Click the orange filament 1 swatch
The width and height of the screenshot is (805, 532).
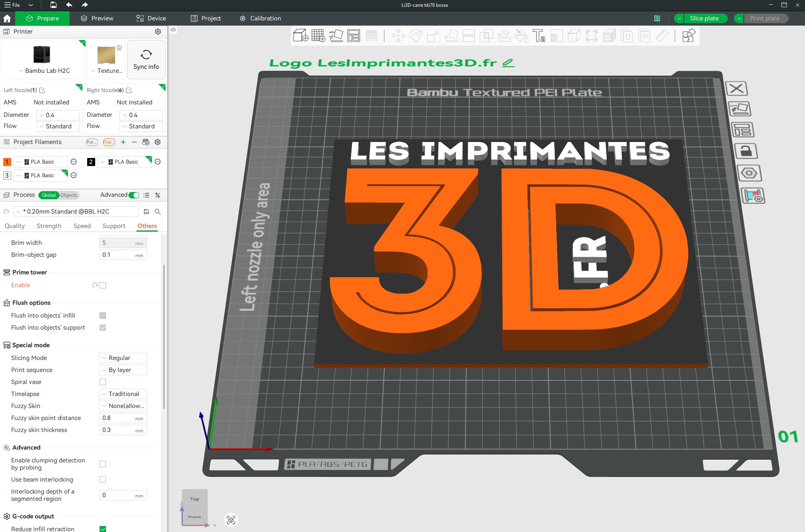tap(7, 162)
